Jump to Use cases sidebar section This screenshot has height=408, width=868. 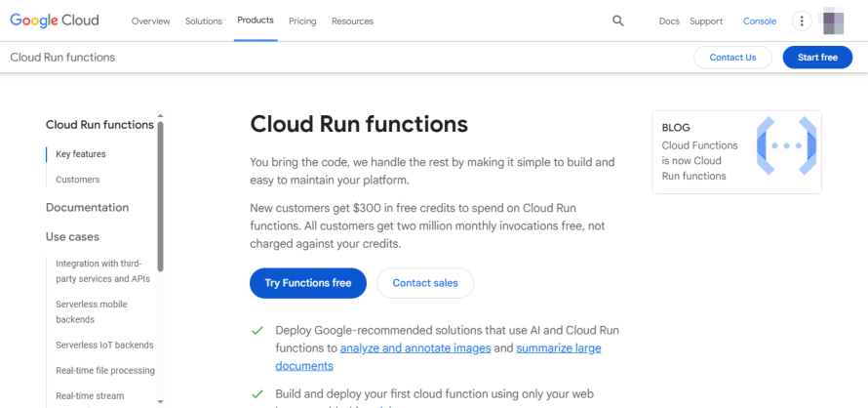tap(72, 237)
